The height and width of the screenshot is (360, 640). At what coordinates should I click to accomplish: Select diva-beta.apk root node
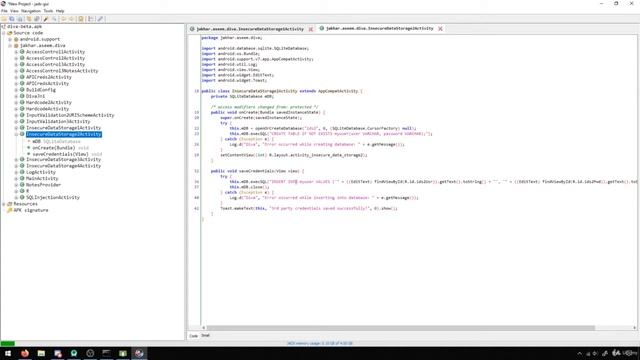click(24, 27)
